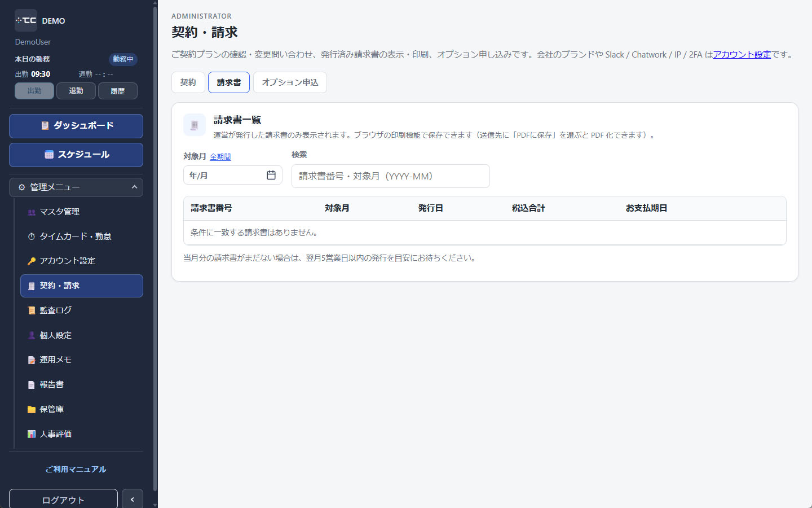
Task: Click the 請求書番号 column header
Action: tap(211, 208)
